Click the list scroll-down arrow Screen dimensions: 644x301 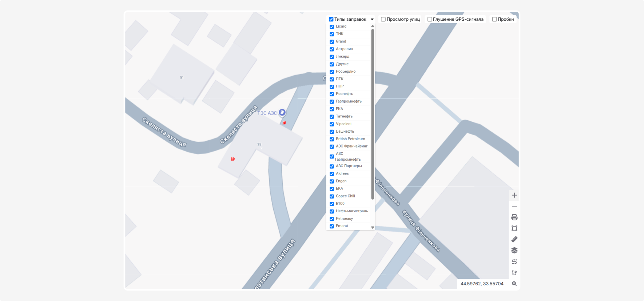click(x=373, y=228)
